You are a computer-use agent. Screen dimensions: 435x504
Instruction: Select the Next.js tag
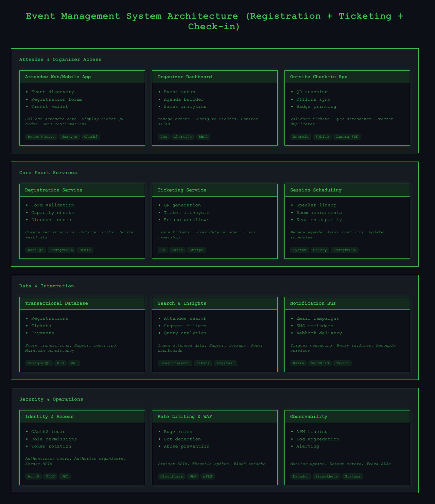(x=69, y=137)
